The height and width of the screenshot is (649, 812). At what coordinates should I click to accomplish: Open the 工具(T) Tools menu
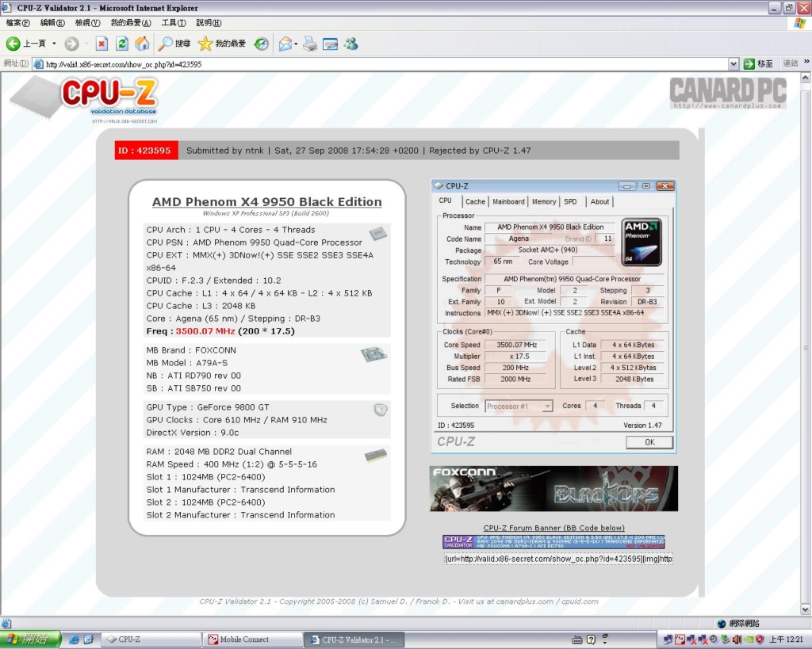coord(174,23)
